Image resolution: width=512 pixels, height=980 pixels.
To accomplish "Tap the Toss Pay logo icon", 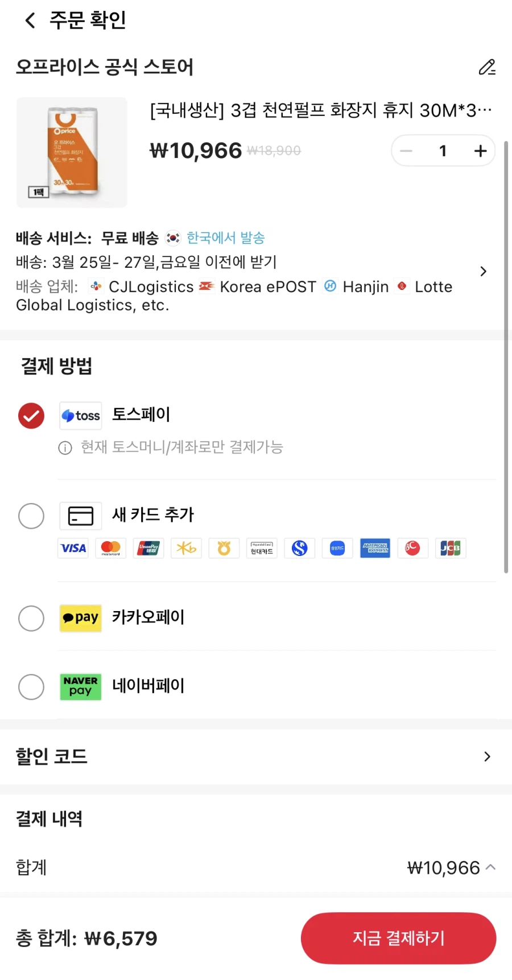I will click(81, 416).
